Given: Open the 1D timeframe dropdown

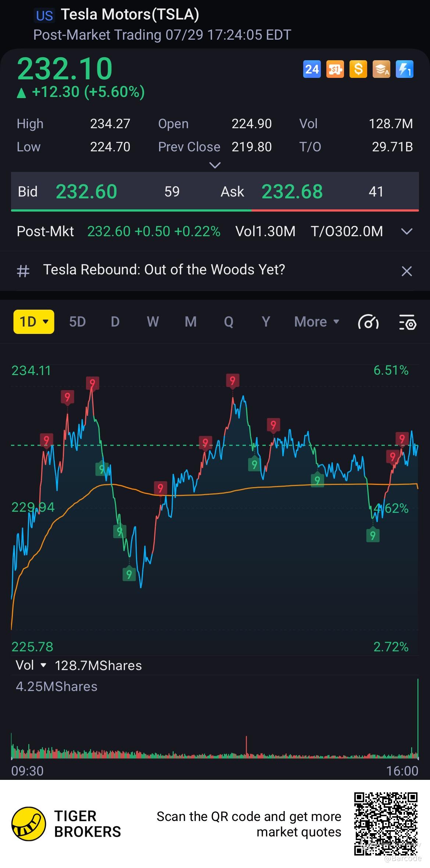Looking at the screenshot, I should pyautogui.click(x=34, y=322).
